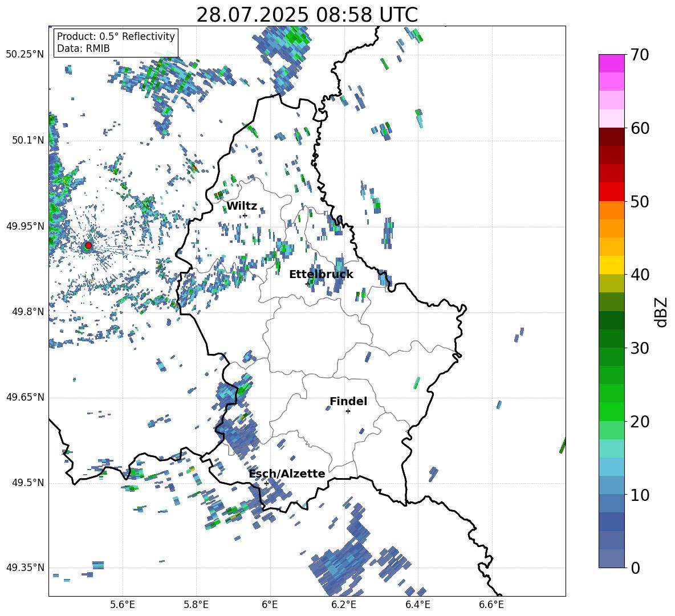Click the 49.35°N latitude label
675x616 pixels.
click(25, 568)
